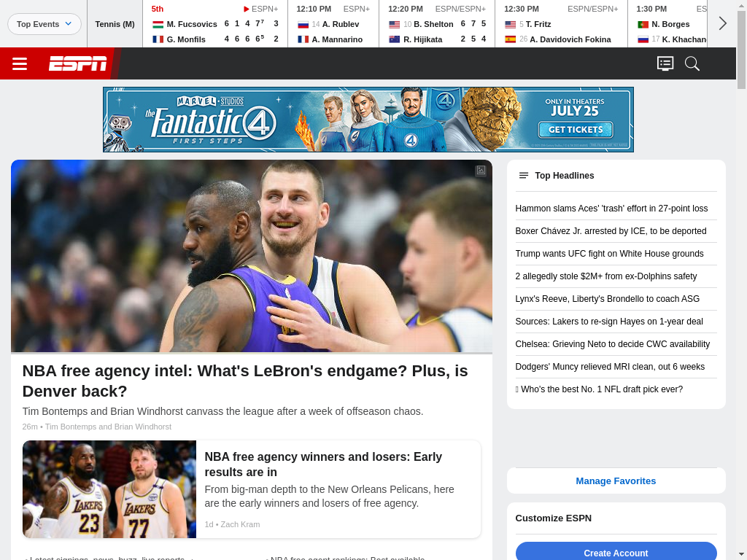The image size is (747, 560).
Task: Open the Borges vs Khachanov match
Action: [x=668, y=24]
